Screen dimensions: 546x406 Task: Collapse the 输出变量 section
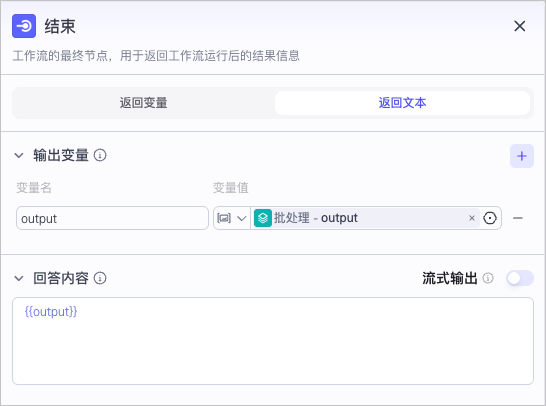(19, 156)
